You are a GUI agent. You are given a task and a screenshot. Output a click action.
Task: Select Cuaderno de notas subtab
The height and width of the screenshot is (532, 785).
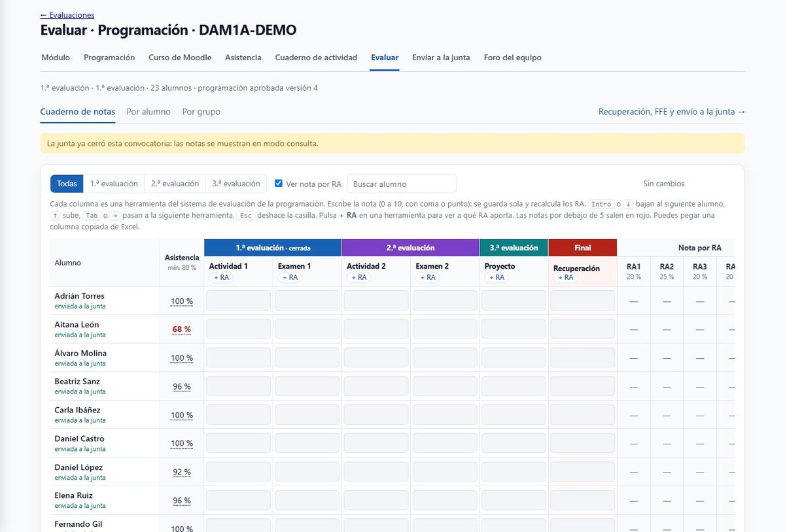point(78,112)
